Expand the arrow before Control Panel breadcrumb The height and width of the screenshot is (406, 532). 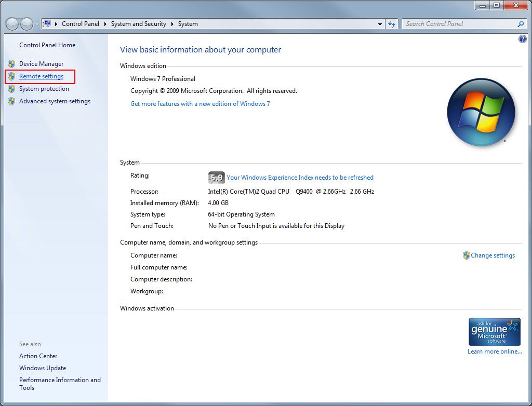pos(56,24)
